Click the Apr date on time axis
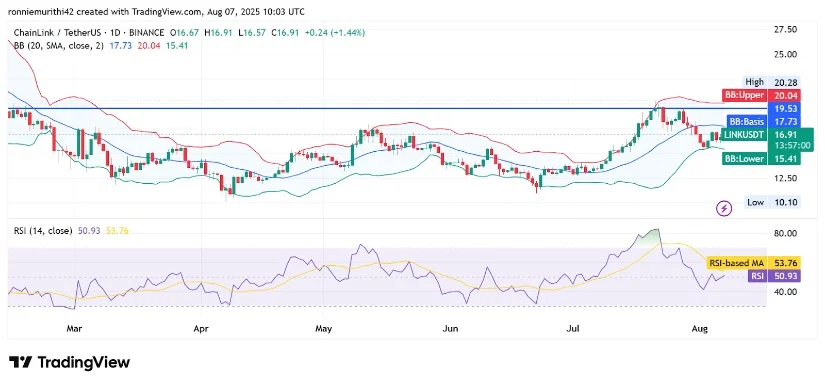Image resolution: width=825 pixels, height=385 pixels. click(202, 329)
